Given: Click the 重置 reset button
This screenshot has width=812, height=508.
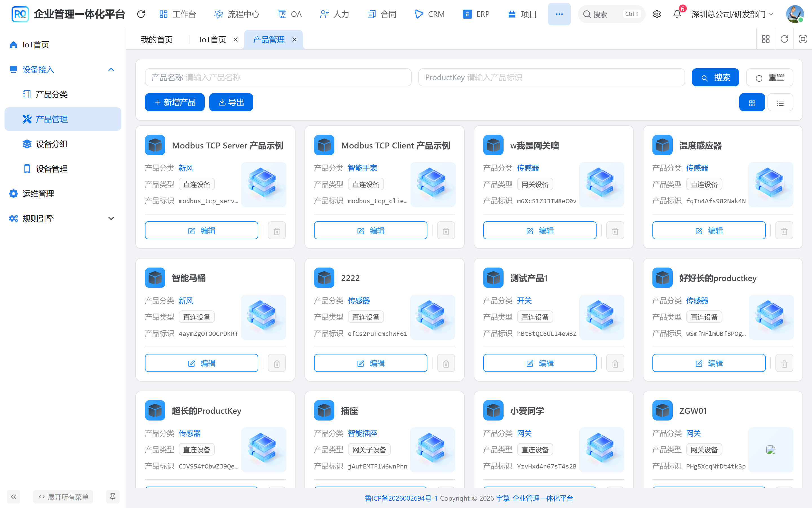Looking at the screenshot, I should [x=769, y=78].
